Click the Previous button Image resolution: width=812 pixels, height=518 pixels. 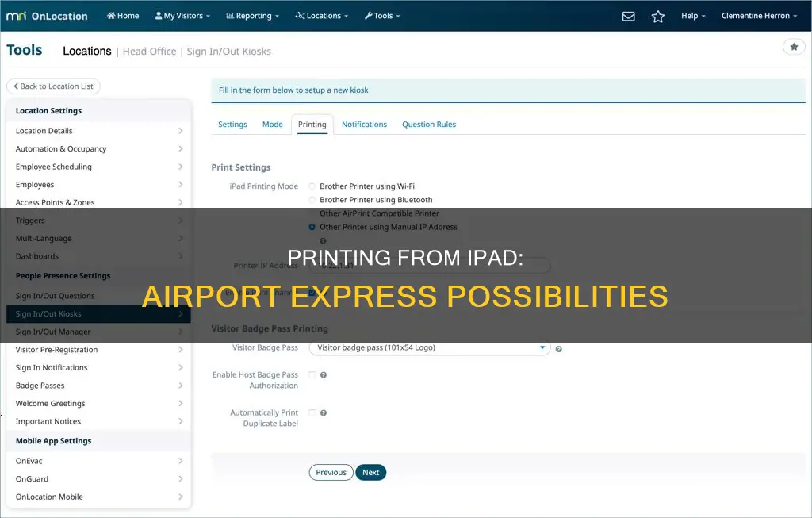331,473
